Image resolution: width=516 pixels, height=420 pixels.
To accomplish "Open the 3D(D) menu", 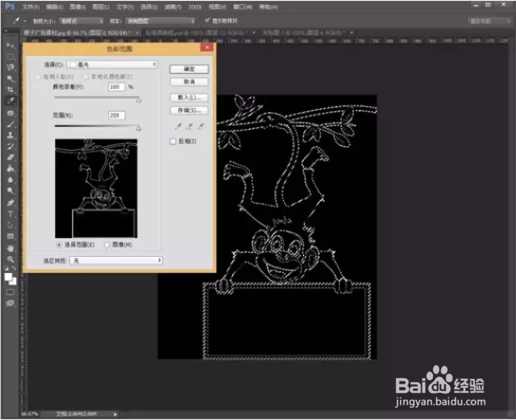I will [x=195, y=7].
